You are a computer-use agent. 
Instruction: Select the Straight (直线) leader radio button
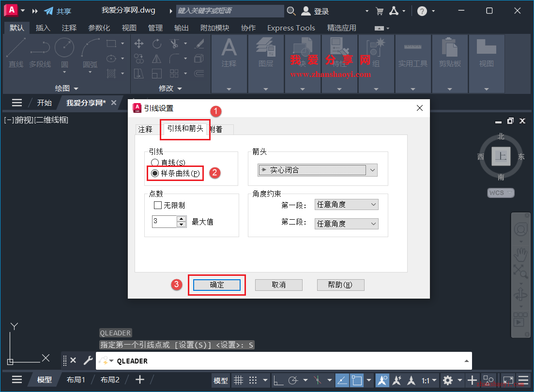154,163
